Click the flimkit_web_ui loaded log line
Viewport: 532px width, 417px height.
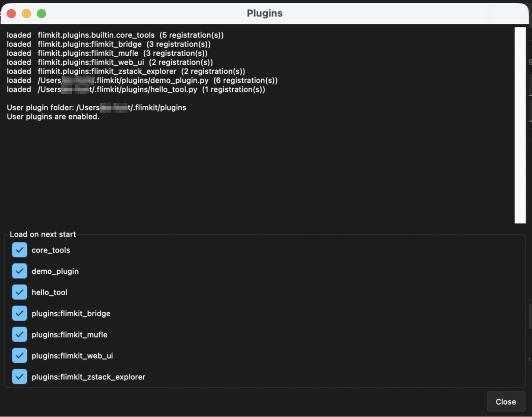pyautogui.click(x=110, y=62)
